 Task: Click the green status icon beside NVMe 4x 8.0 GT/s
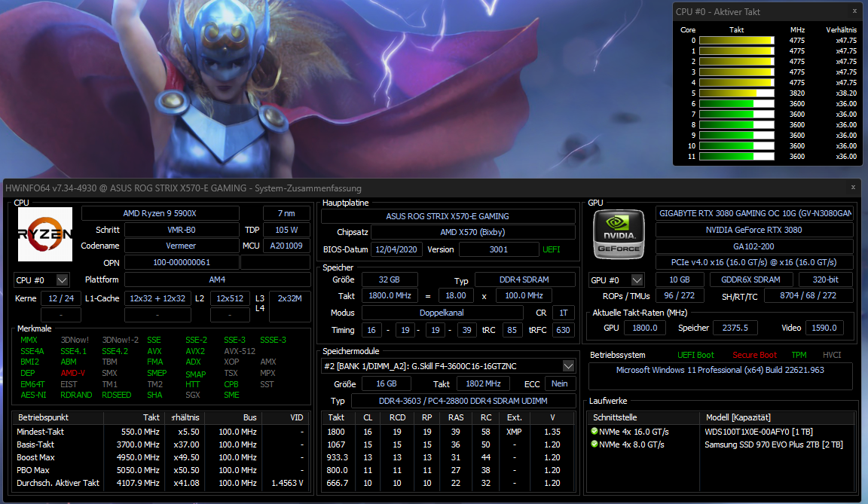tap(594, 444)
